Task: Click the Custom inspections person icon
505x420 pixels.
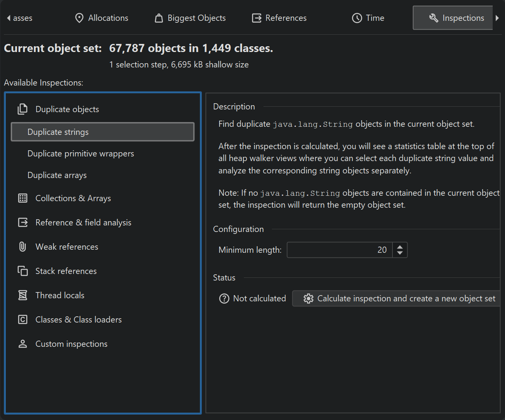Action: pyautogui.click(x=23, y=344)
